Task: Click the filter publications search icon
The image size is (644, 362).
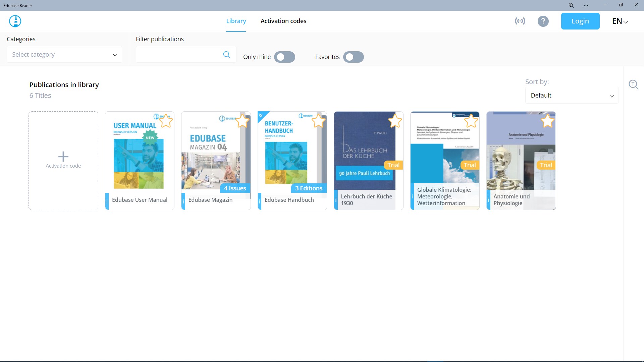Action: (x=227, y=55)
